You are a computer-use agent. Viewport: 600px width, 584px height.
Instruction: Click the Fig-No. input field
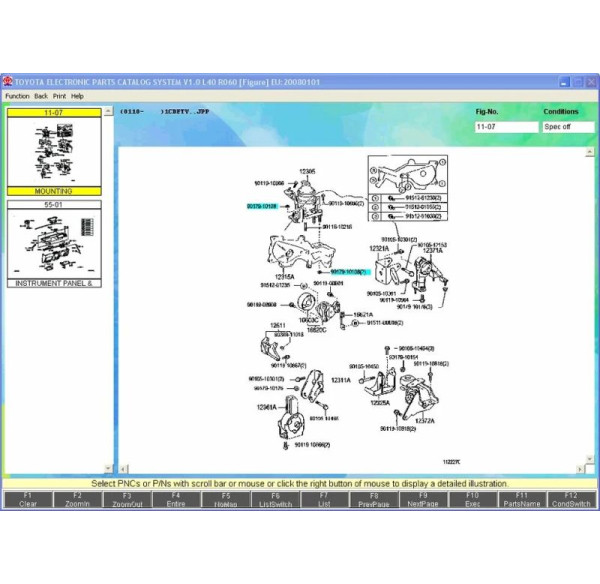505,127
